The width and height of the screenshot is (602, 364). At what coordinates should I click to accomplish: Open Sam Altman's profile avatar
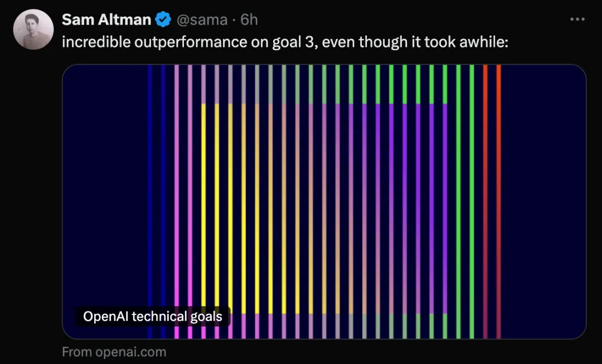coord(33,29)
